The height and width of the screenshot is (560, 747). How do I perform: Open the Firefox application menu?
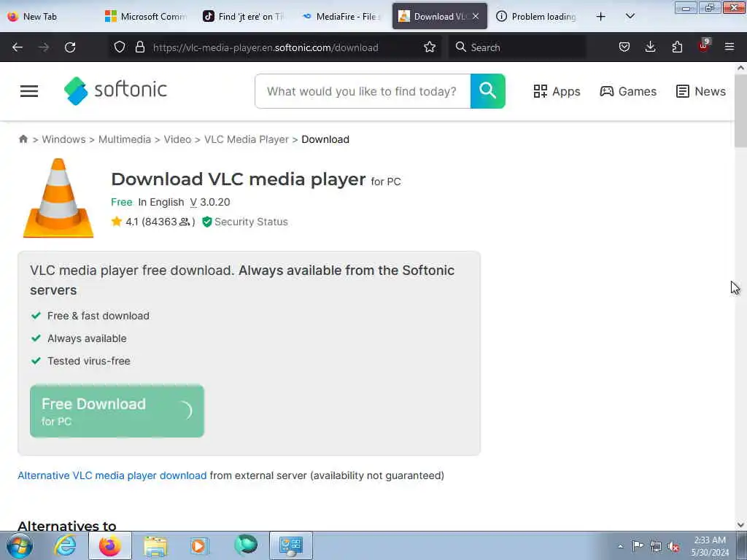click(x=729, y=47)
